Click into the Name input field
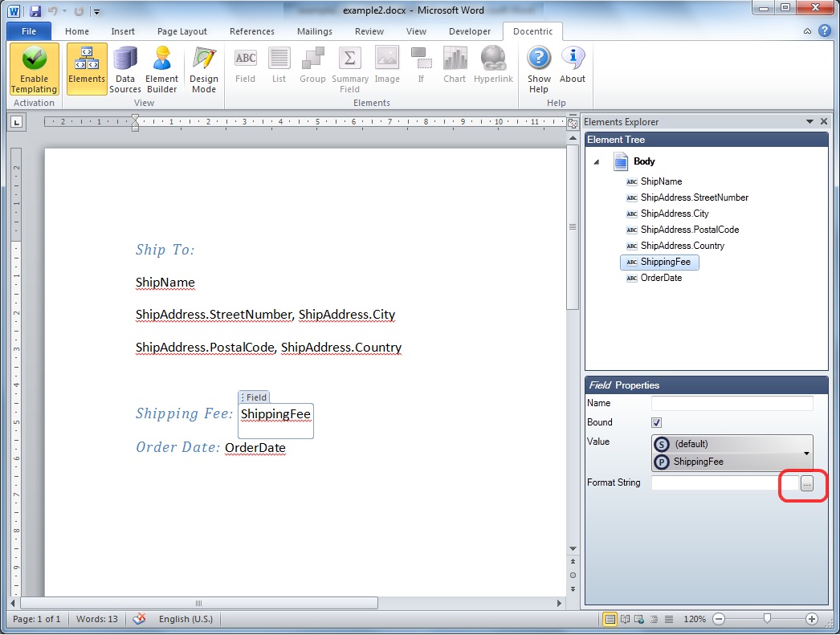Viewport: 840px width, 635px height. [x=732, y=403]
